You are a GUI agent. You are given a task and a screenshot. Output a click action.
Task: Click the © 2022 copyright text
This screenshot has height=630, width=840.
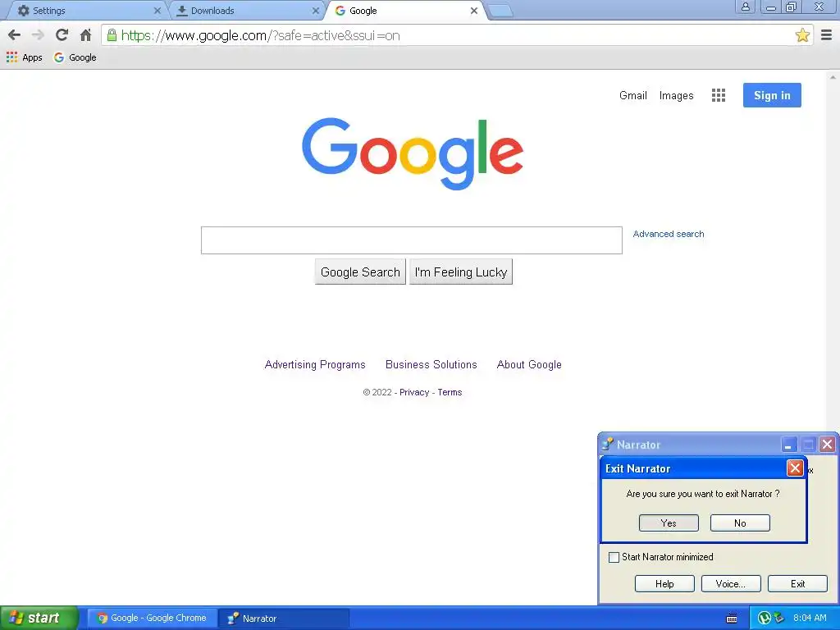tap(377, 392)
